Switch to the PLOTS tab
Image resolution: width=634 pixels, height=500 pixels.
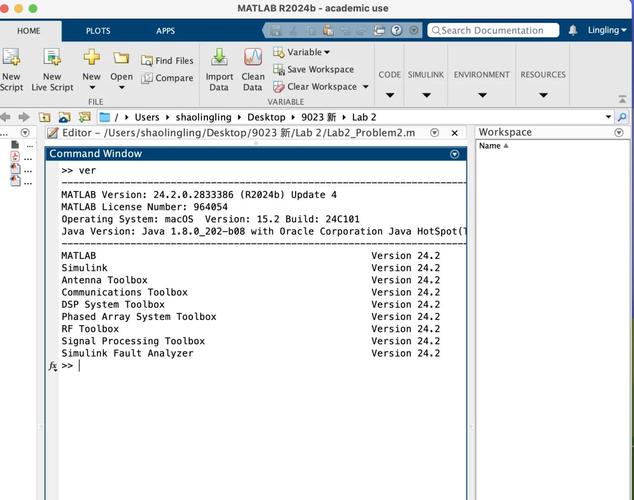[x=98, y=31]
